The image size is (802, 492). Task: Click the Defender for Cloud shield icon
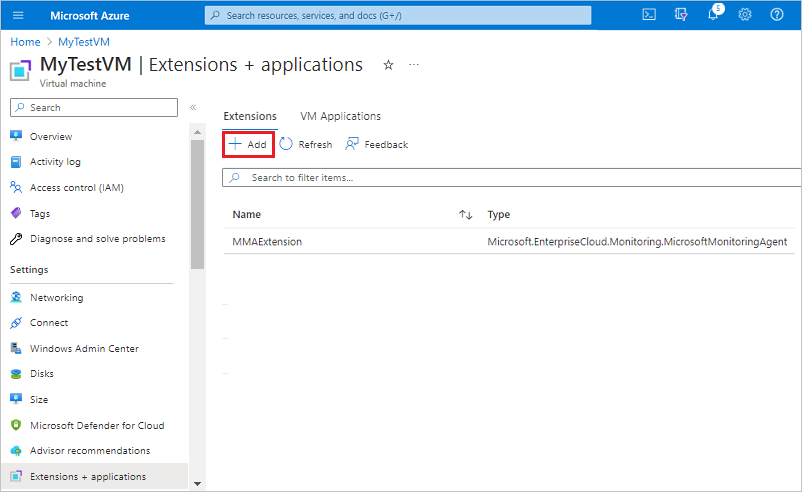(16, 425)
